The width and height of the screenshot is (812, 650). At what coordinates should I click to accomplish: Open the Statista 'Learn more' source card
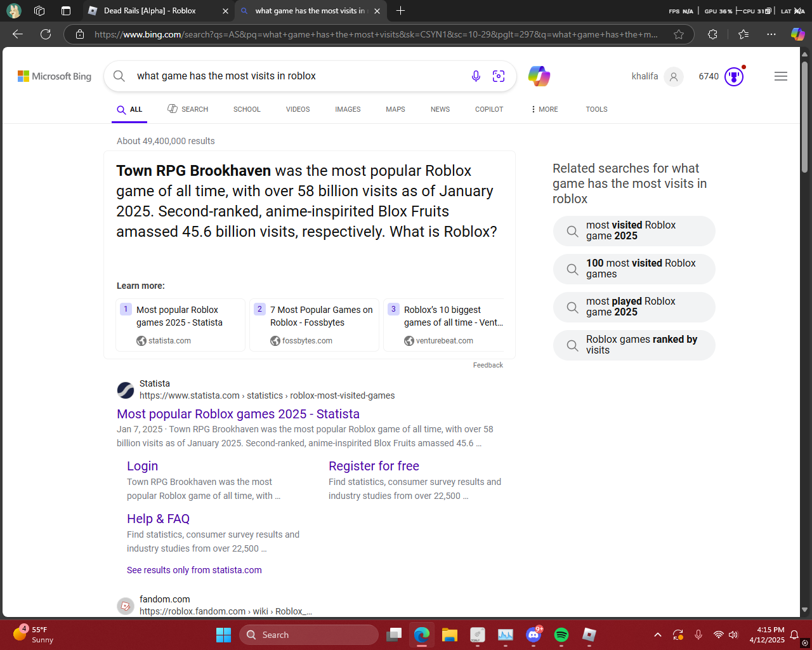point(180,325)
